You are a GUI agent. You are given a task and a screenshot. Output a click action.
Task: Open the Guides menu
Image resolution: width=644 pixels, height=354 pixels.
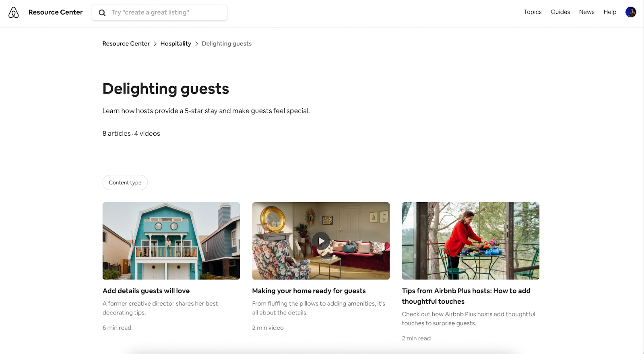click(x=560, y=12)
